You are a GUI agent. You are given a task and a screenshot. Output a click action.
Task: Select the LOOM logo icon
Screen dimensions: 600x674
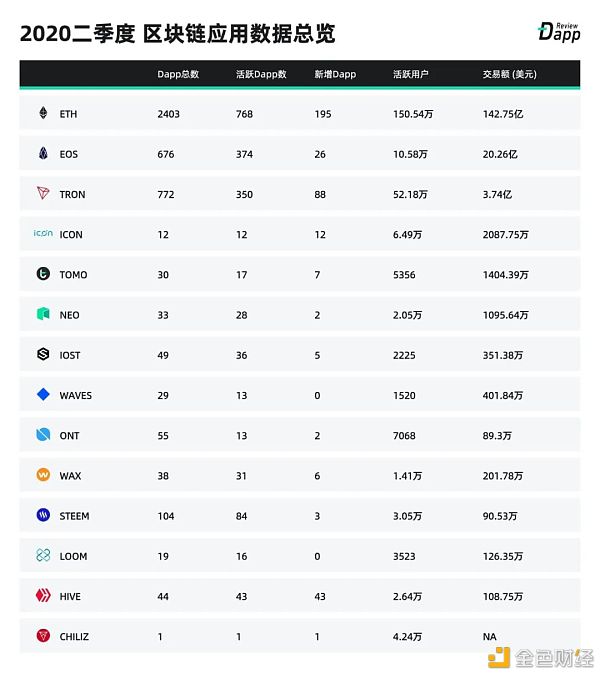tap(43, 556)
